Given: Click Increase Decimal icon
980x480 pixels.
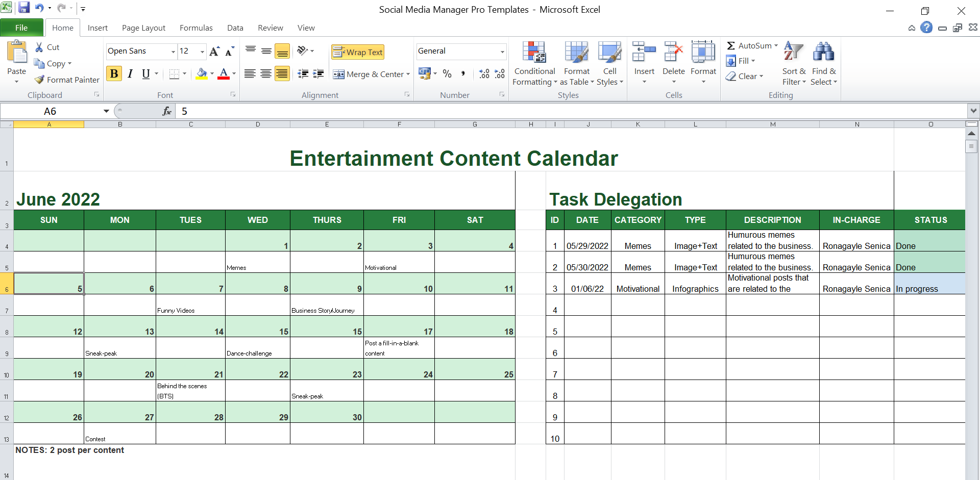Looking at the screenshot, I should [x=484, y=74].
